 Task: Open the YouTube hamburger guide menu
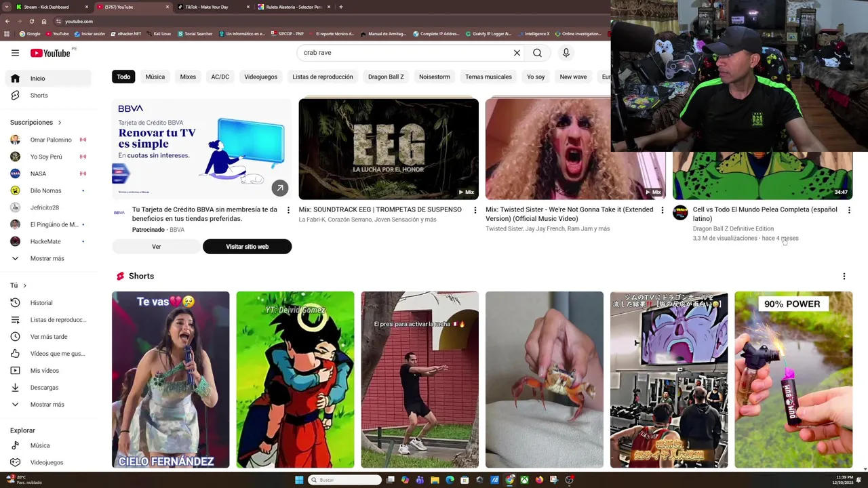point(15,53)
